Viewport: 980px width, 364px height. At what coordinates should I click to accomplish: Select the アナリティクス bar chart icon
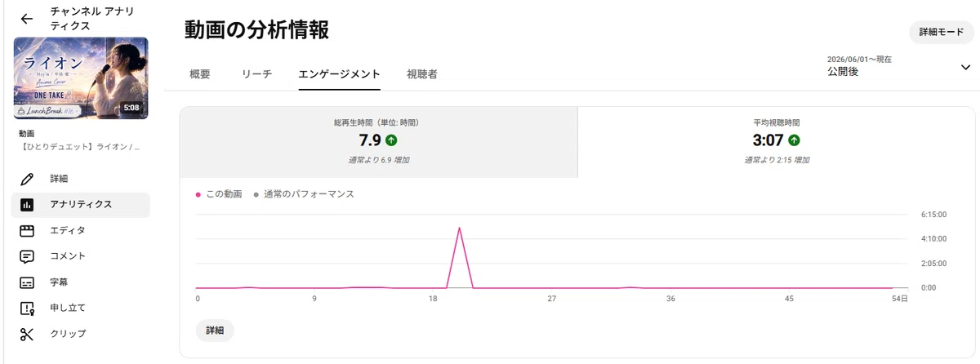(27, 205)
